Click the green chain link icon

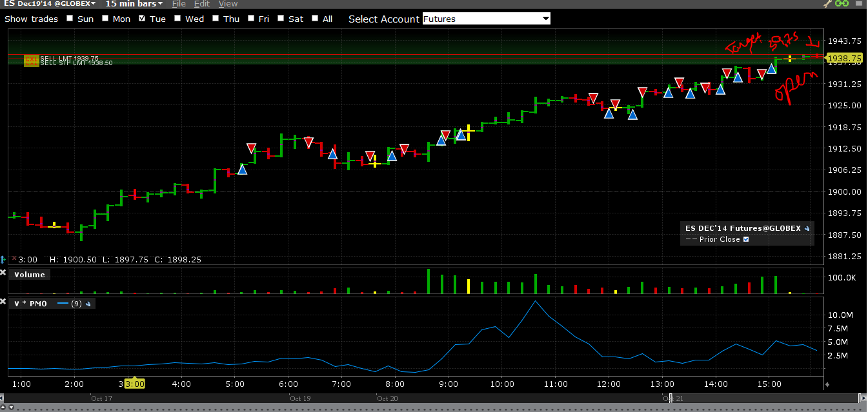click(x=842, y=4)
